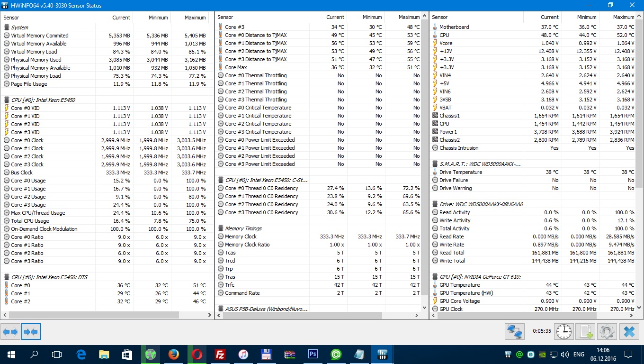Open the taskbar clock showing 14:06
This screenshot has width=644, height=364.
(603, 354)
